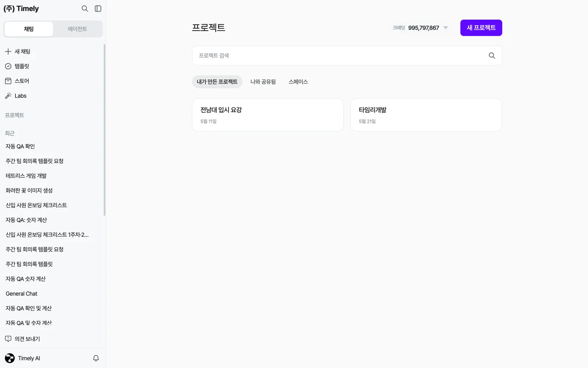Open chat 자동 QA 확인
The width and height of the screenshot is (588, 368).
(x=51, y=146)
